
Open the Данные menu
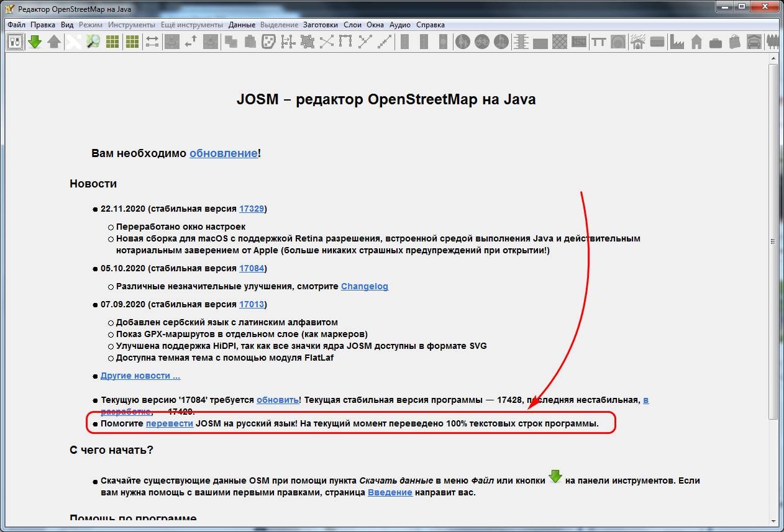pyautogui.click(x=242, y=25)
